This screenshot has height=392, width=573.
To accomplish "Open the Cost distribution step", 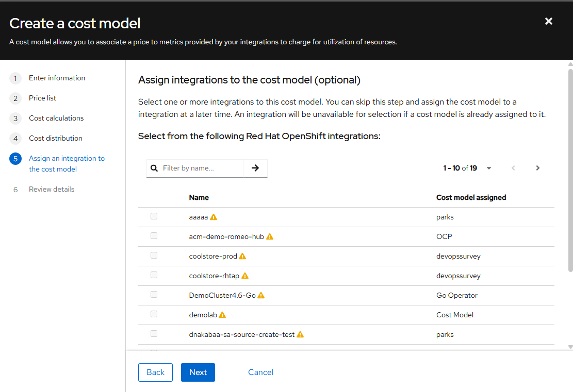I will click(55, 138).
